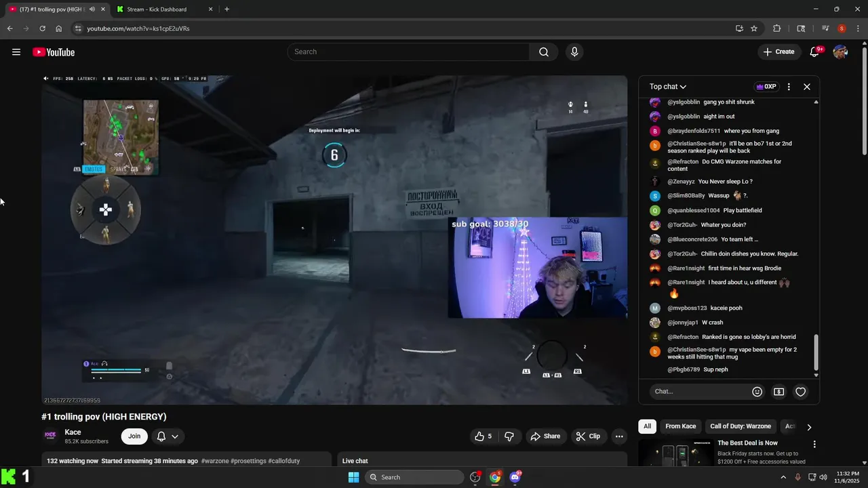Dislike the video with thumbs down
The width and height of the screenshot is (868, 488).
coord(509,436)
